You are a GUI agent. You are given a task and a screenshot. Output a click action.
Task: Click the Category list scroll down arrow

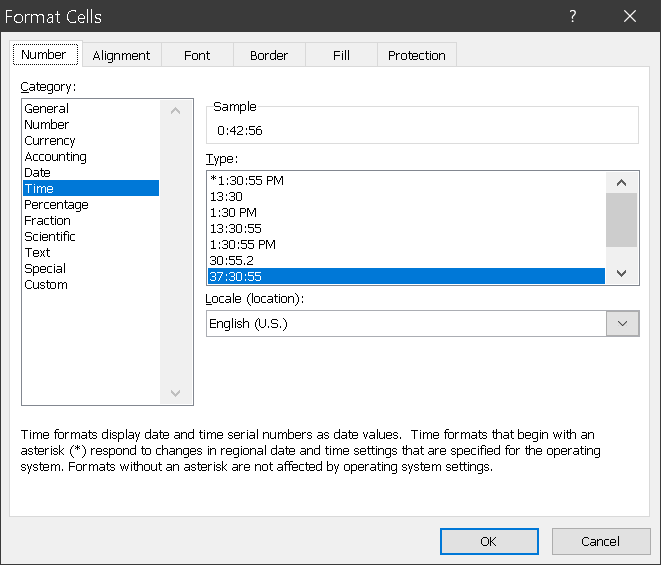click(176, 393)
